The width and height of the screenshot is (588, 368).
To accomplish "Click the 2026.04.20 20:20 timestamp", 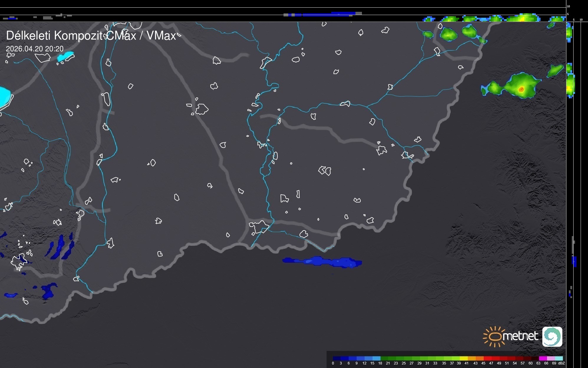I will point(34,49).
